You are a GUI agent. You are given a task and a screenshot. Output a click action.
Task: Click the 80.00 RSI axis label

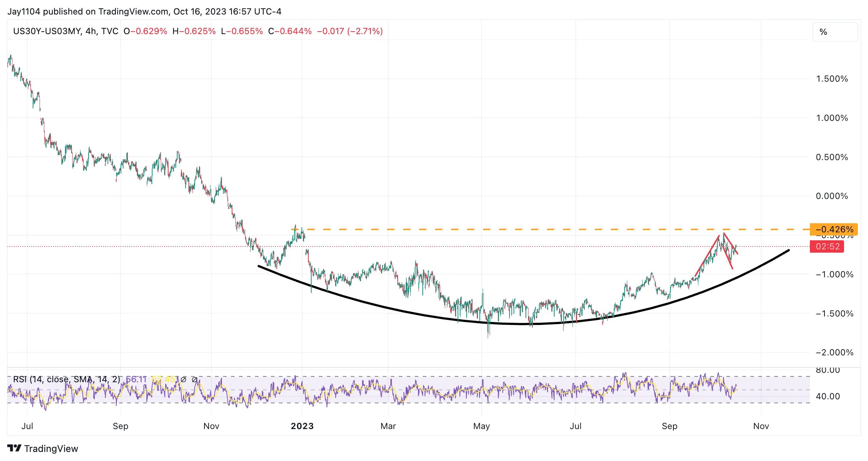pos(828,371)
